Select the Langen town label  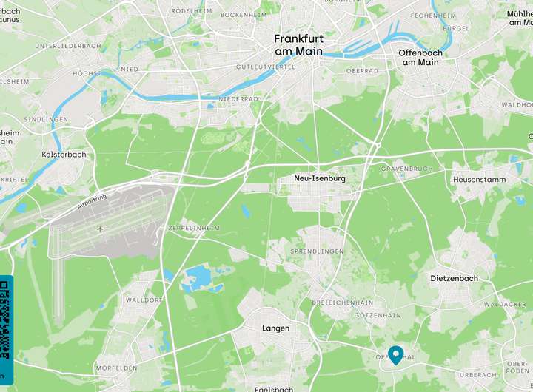[x=275, y=328]
